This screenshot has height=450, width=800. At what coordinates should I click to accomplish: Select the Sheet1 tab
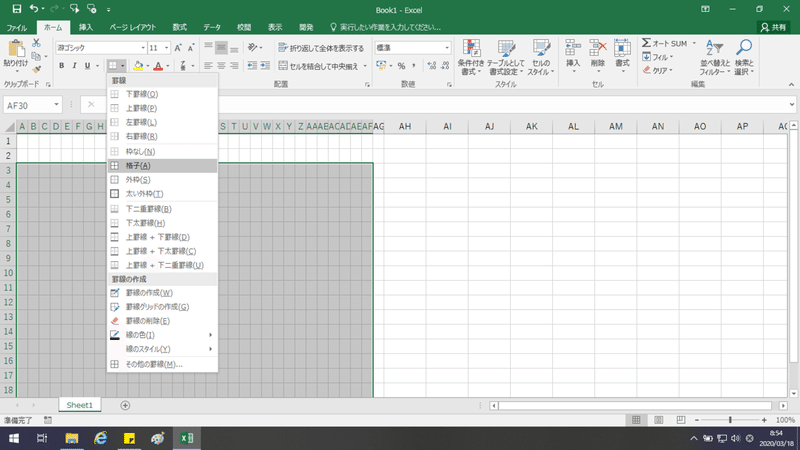(80, 405)
